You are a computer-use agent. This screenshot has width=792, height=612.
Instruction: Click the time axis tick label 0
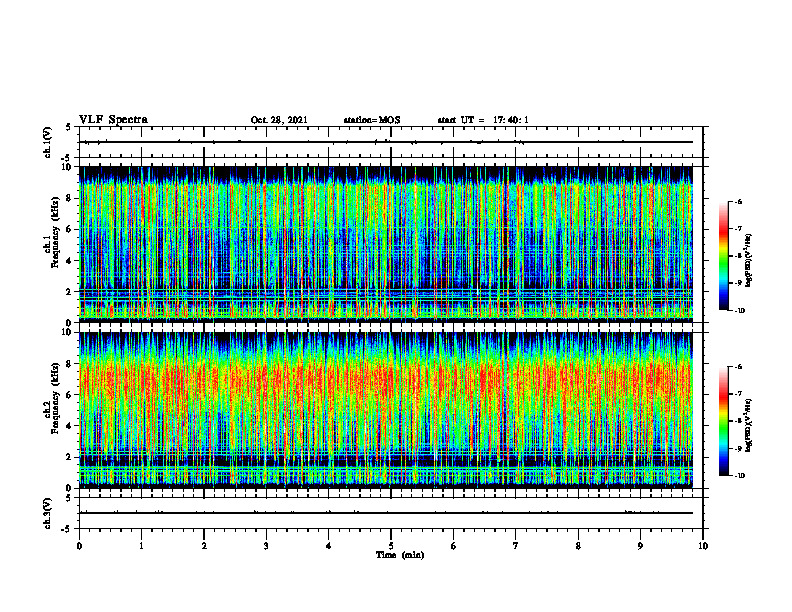[x=79, y=546]
